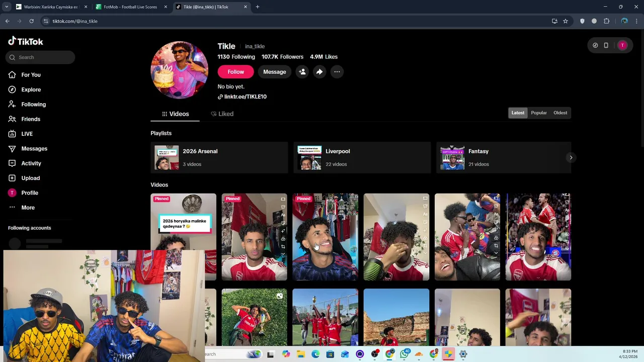Click the install app icon in address bar
644x362 pixels.
[554, 21]
